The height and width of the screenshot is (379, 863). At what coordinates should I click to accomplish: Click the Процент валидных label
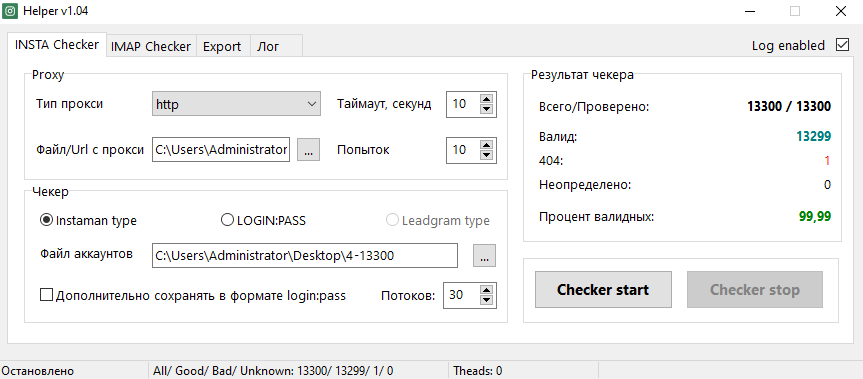coord(597,217)
